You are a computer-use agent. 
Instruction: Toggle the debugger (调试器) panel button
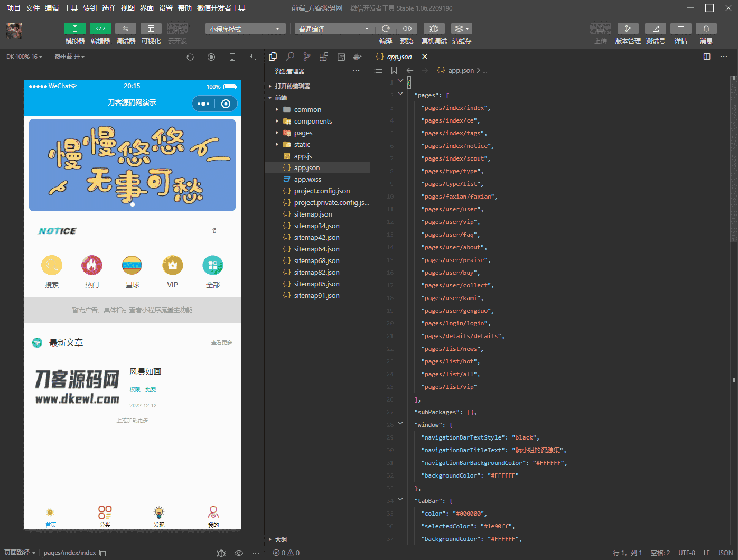(126, 29)
